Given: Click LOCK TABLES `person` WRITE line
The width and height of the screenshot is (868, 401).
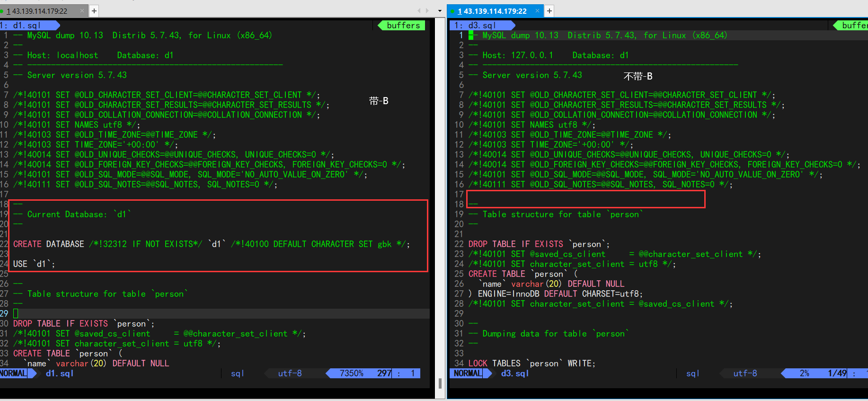Looking at the screenshot, I should tap(532, 364).
